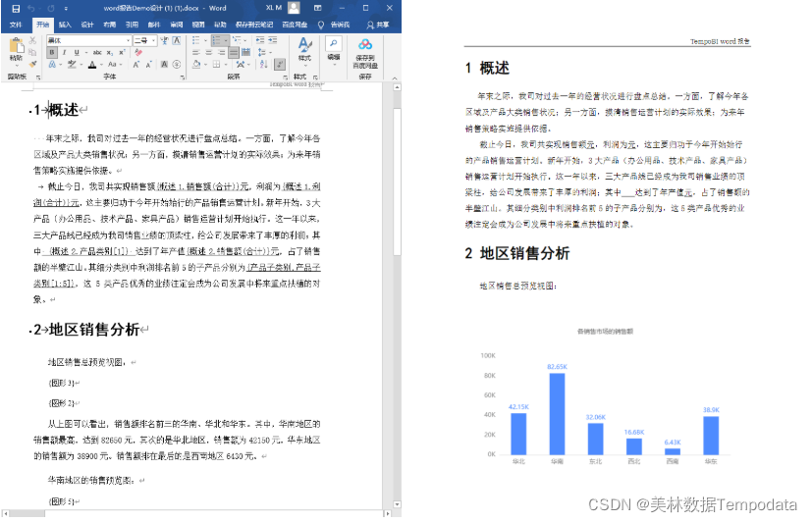This screenshot has height=522, width=812.
Task: Open the Paragraph dialog launcher
Action: click(x=285, y=78)
